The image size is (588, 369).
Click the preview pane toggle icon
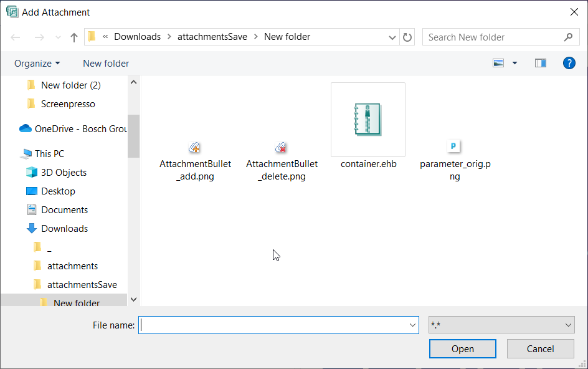pyautogui.click(x=540, y=63)
